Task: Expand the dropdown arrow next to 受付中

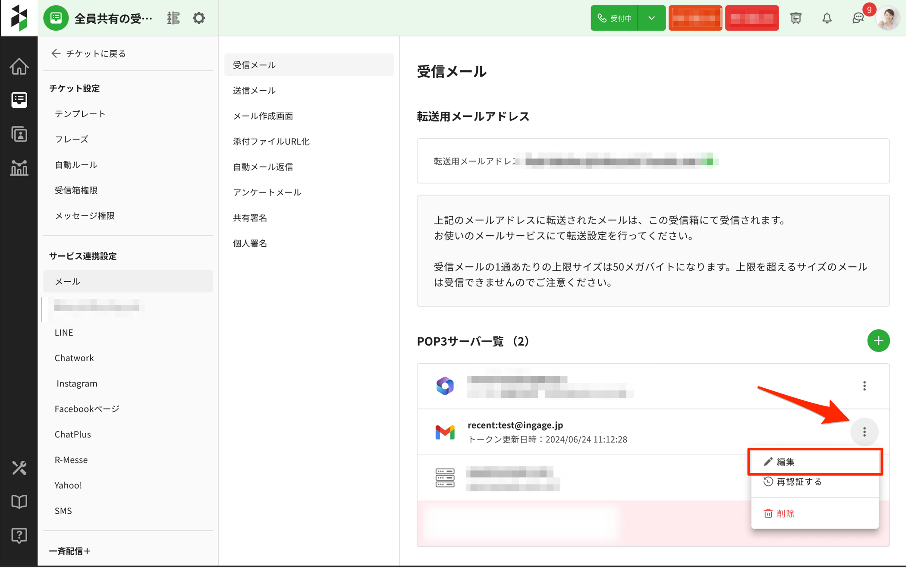Action: pyautogui.click(x=651, y=18)
